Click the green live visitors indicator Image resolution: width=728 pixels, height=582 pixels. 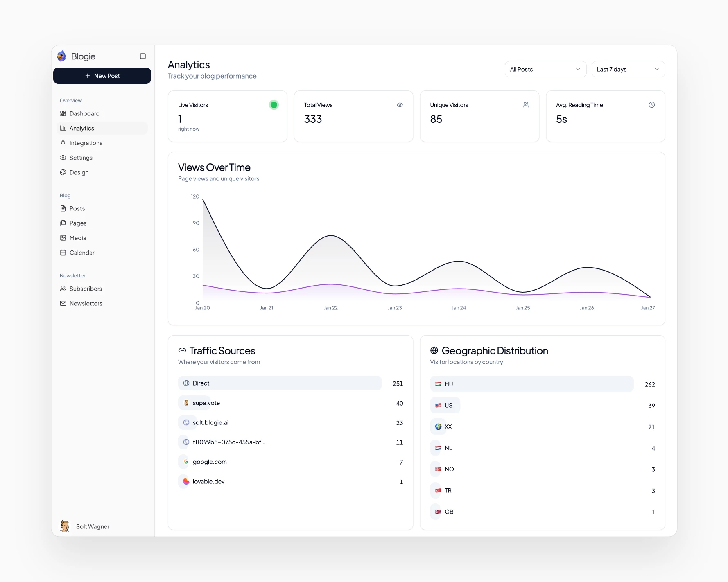[x=274, y=105]
